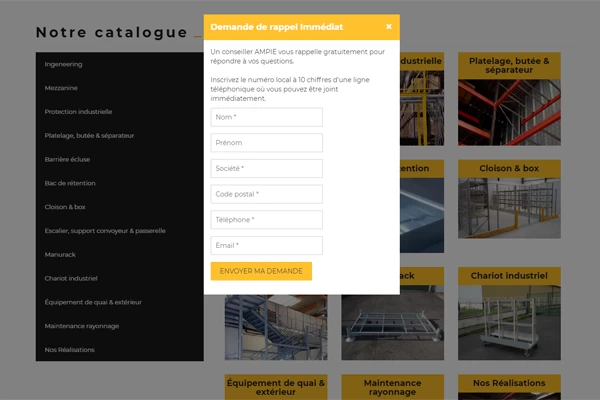Select Maintenance rayonnage in the sidebar

click(82, 326)
